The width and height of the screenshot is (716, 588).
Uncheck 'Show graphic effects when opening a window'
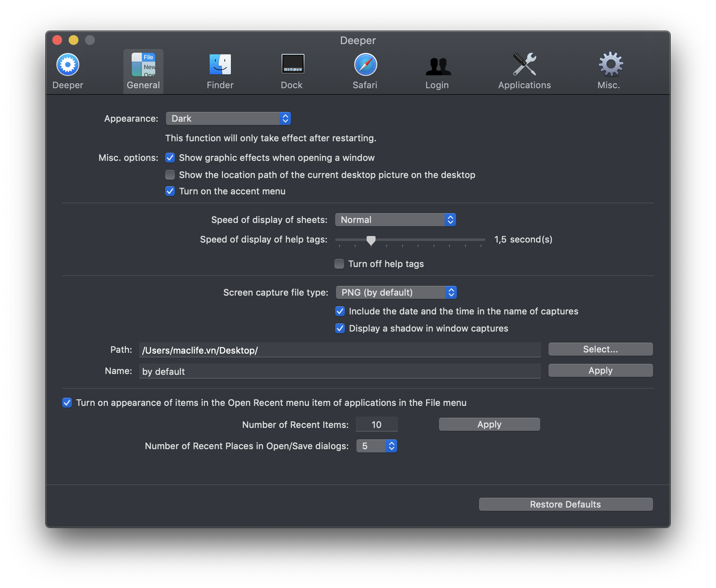point(170,158)
